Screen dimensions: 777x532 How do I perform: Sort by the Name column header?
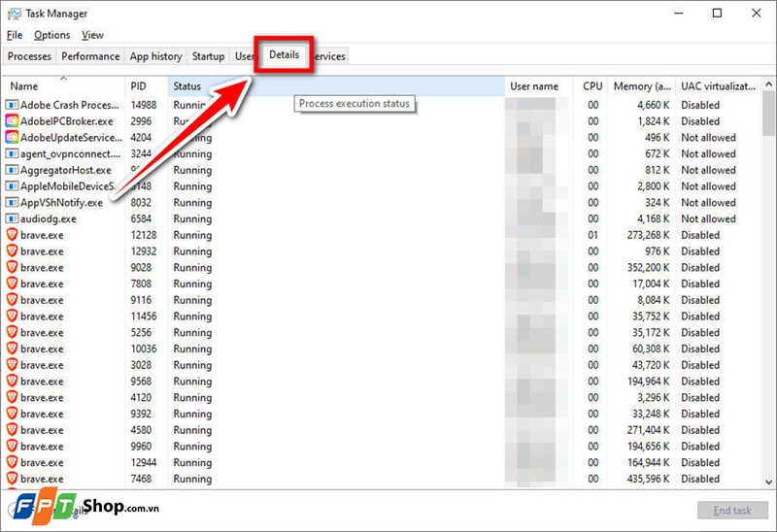click(x=63, y=86)
